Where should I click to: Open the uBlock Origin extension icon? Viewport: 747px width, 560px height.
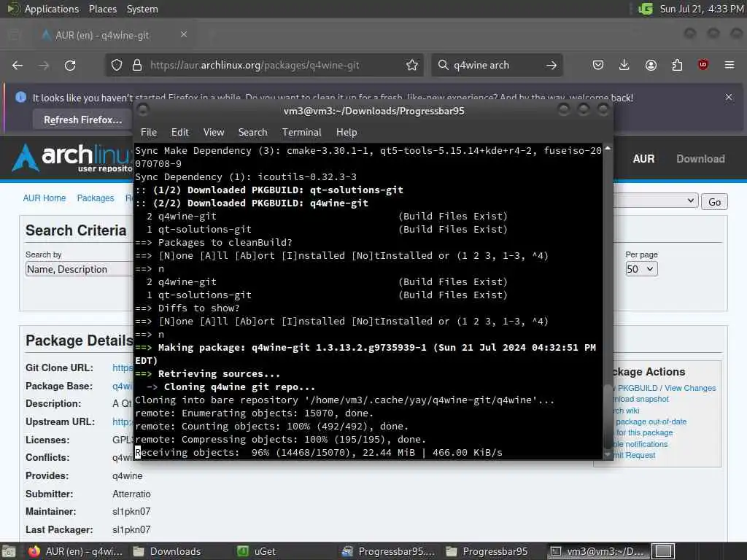[703, 65]
